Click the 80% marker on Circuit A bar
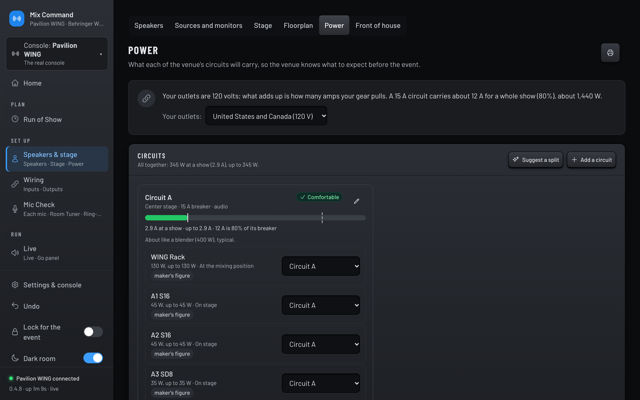The width and height of the screenshot is (640, 400). pos(322,218)
